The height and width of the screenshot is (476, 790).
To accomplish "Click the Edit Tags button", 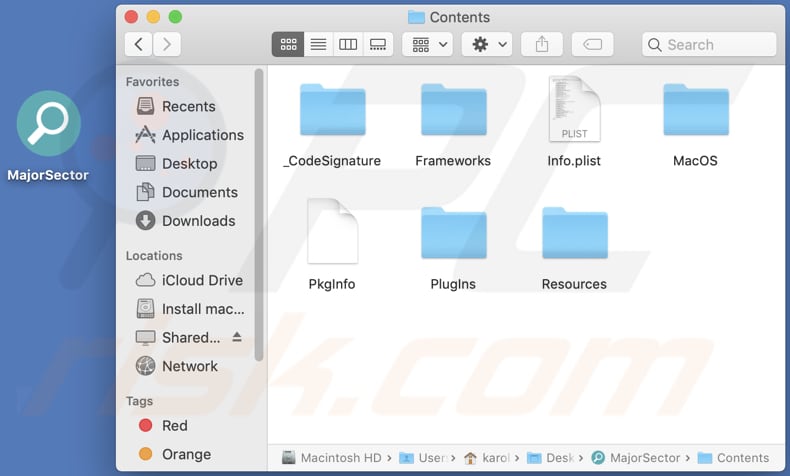I will (x=592, y=45).
